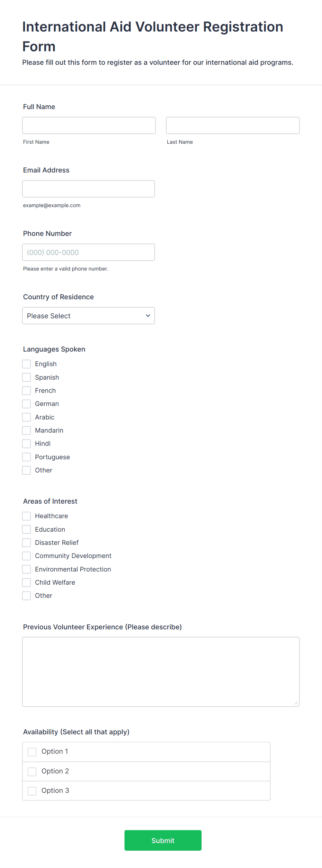Screen dimensions: 322x868
Task: Check the Healthcare interest checkbox
Action: [x=27, y=516]
